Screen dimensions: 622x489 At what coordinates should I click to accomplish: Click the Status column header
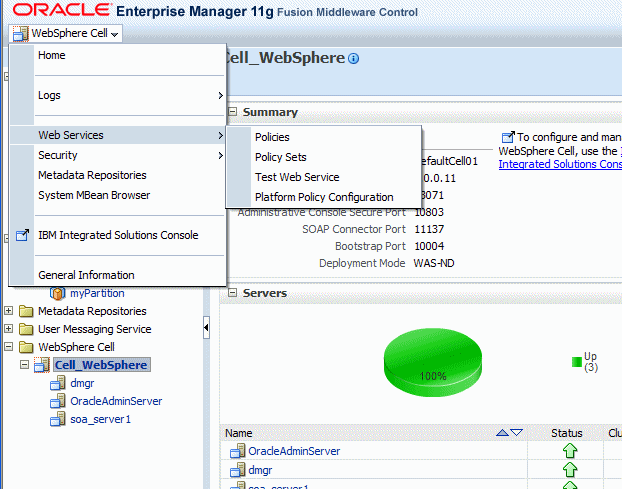click(x=566, y=433)
